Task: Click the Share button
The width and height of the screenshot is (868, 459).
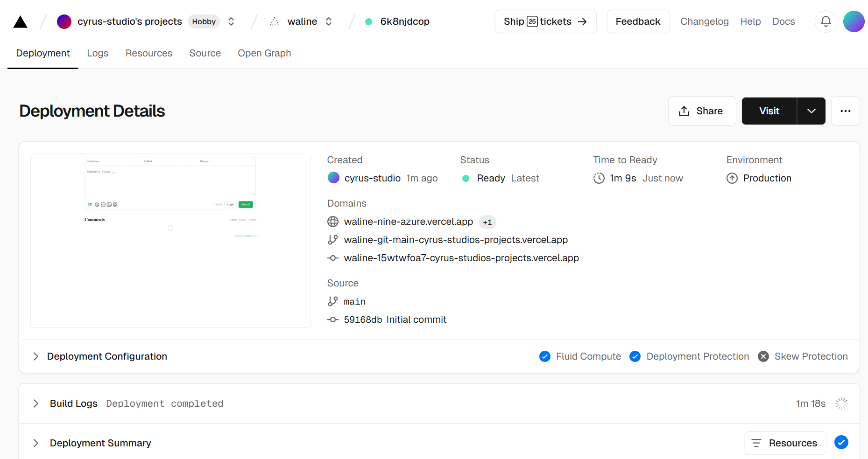Action: click(x=702, y=111)
